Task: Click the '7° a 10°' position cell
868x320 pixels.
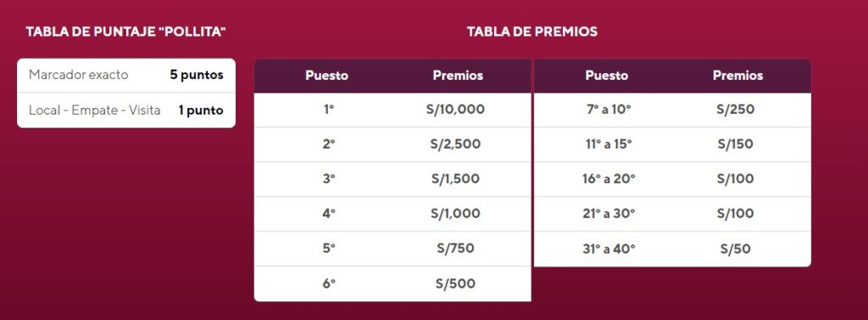Action: coord(609,109)
